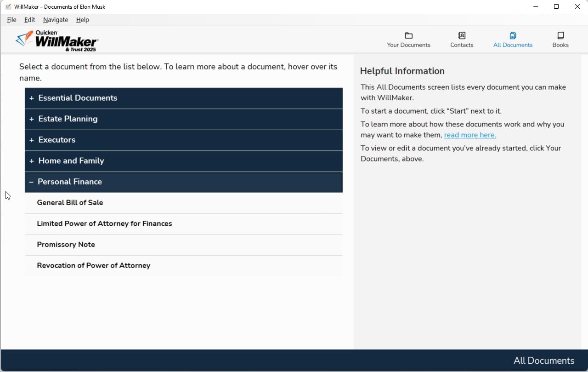Image resolution: width=588 pixels, height=372 pixels.
Task: Click the Quicken WillMaker logo
Action: coord(57,40)
